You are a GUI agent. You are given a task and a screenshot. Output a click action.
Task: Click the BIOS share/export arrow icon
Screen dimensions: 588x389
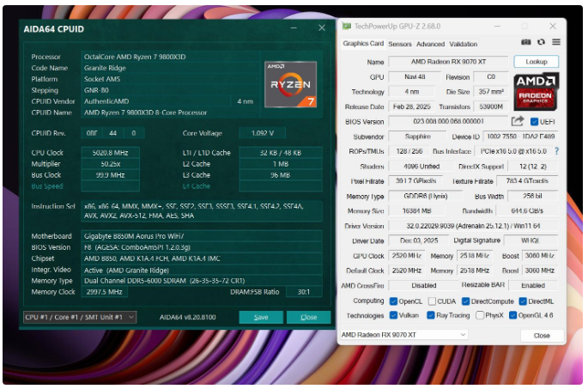pyautogui.click(x=518, y=122)
